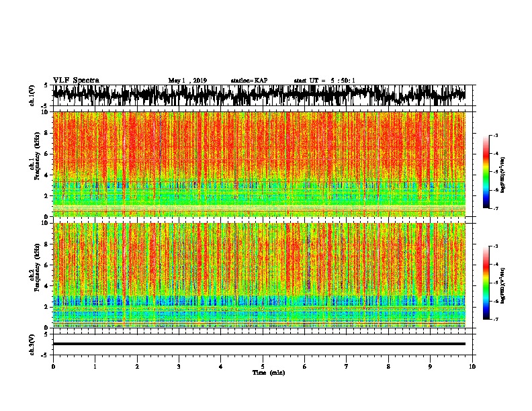Click time axis tick label "2"
This screenshot has height=411, width=532.
(x=137, y=367)
